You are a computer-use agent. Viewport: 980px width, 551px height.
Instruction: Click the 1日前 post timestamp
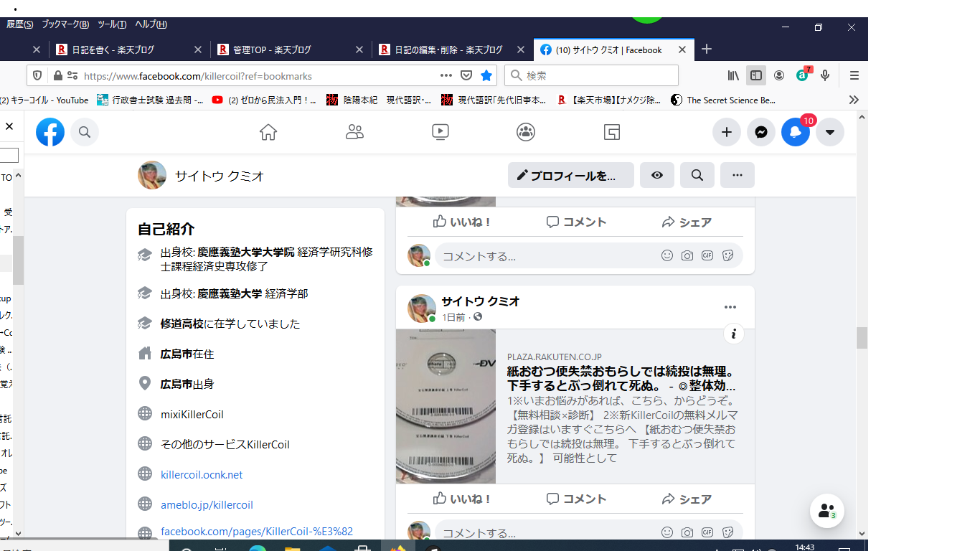pyautogui.click(x=453, y=317)
